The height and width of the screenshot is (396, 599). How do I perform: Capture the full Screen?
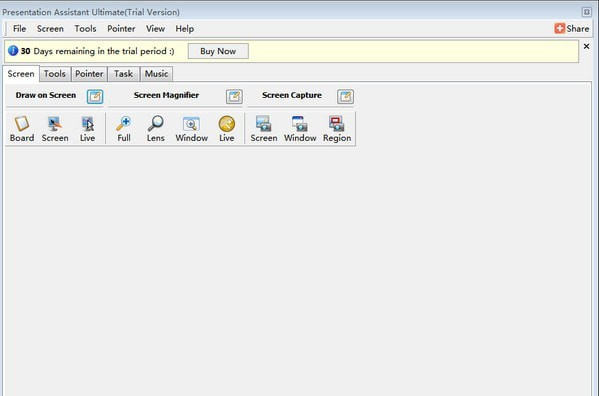[264, 129]
